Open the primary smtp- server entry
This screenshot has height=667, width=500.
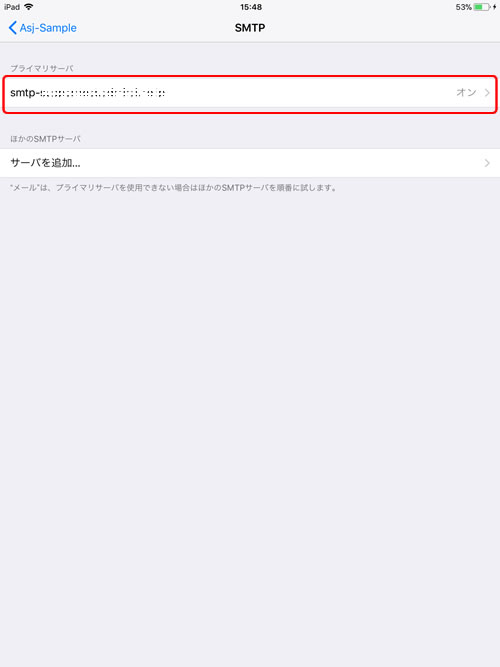(250, 93)
